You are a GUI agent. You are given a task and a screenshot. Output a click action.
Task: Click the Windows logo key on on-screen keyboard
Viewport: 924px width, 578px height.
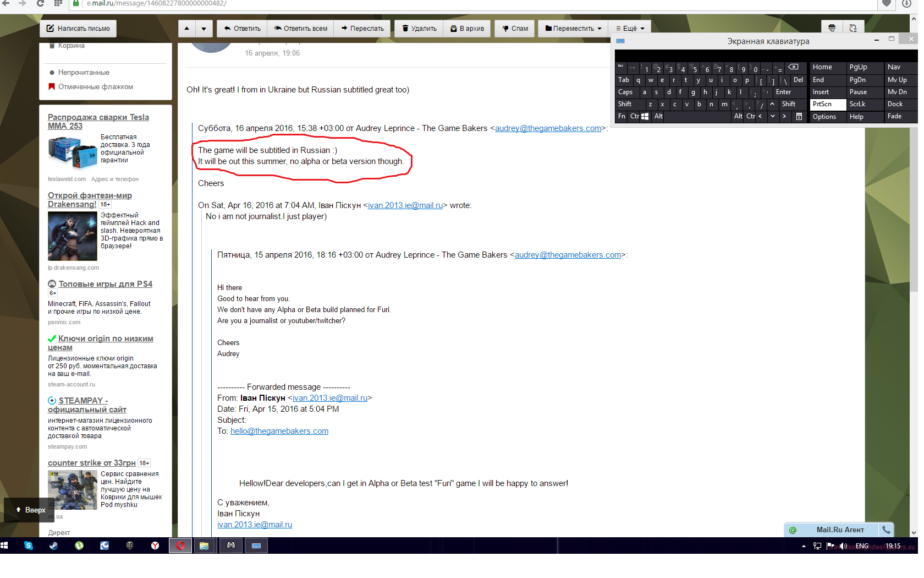(645, 117)
